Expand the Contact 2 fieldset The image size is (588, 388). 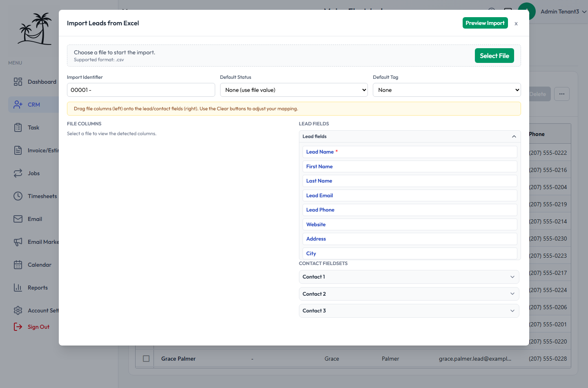click(409, 294)
